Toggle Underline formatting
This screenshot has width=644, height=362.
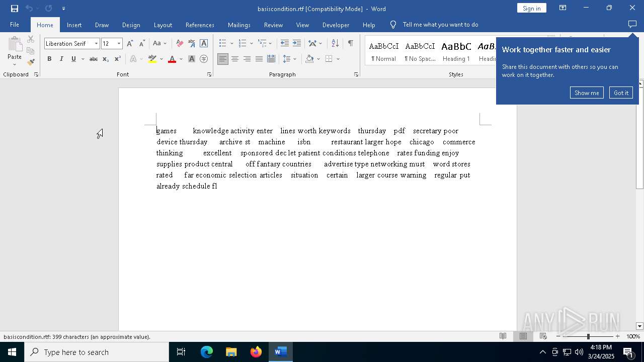(x=73, y=59)
